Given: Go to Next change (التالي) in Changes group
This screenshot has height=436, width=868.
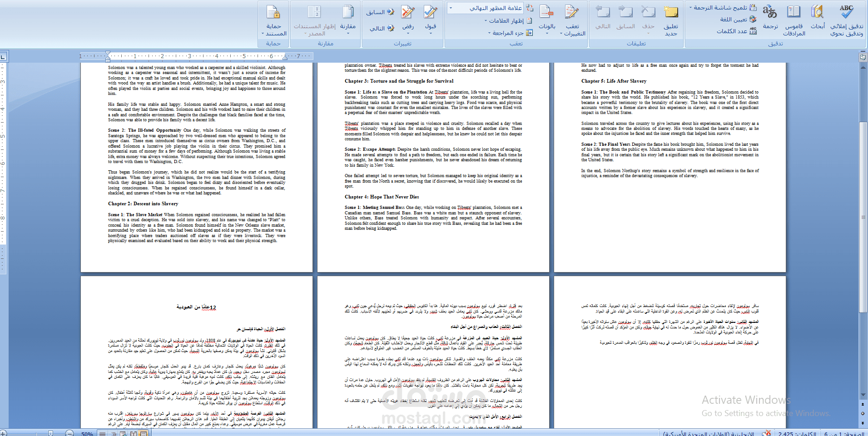Looking at the screenshot, I should point(382,28).
